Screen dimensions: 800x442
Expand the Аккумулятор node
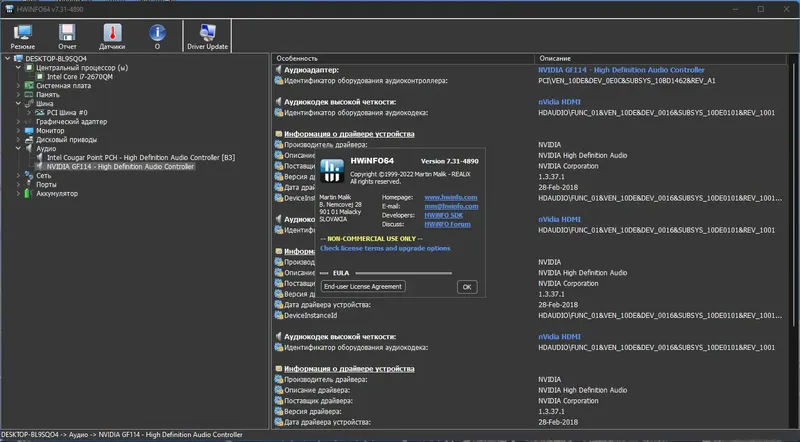[18, 194]
